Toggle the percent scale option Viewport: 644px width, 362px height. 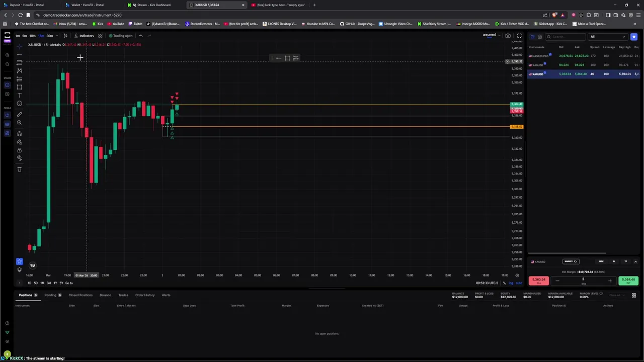pos(504,283)
